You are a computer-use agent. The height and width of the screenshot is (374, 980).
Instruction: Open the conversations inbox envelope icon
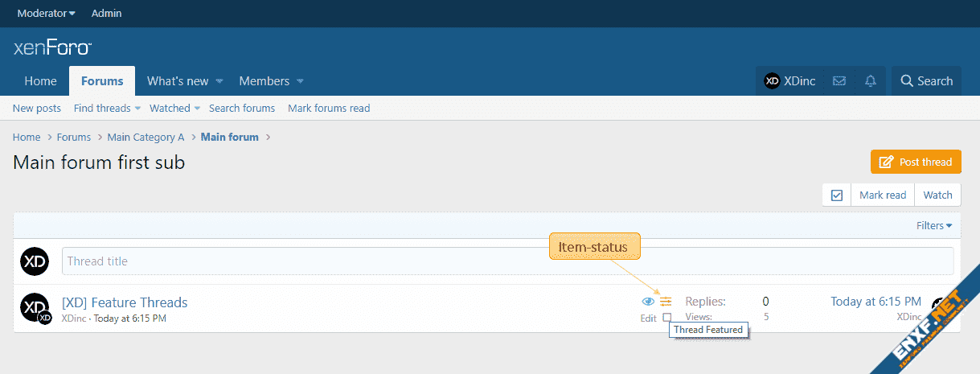click(839, 80)
